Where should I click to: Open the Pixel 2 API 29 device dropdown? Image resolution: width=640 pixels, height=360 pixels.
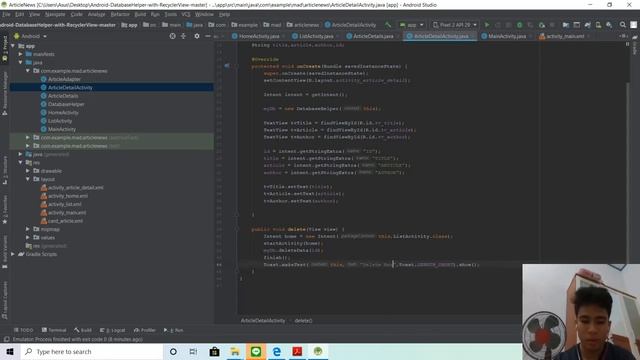click(x=455, y=25)
